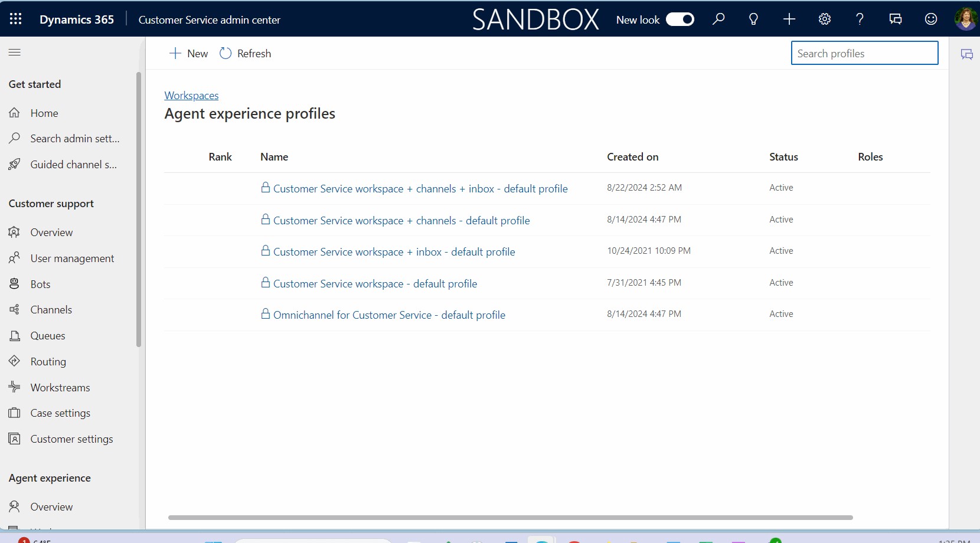Sort by the Created on column header
The height and width of the screenshot is (543, 980).
[x=632, y=157]
